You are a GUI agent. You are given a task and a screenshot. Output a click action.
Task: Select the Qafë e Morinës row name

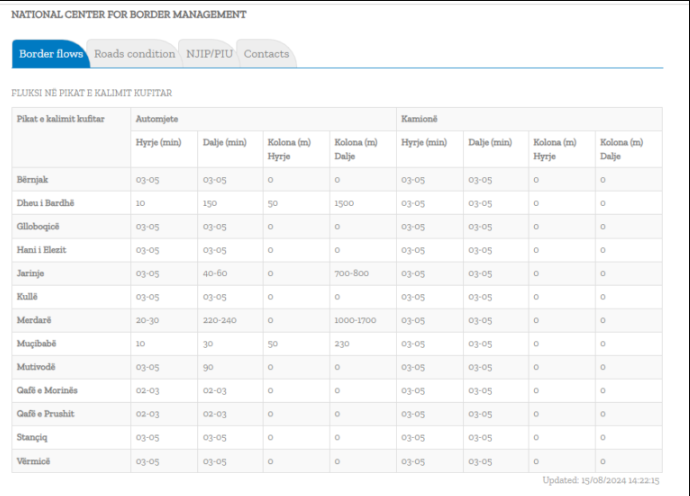pyautogui.click(x=47, y=390)
